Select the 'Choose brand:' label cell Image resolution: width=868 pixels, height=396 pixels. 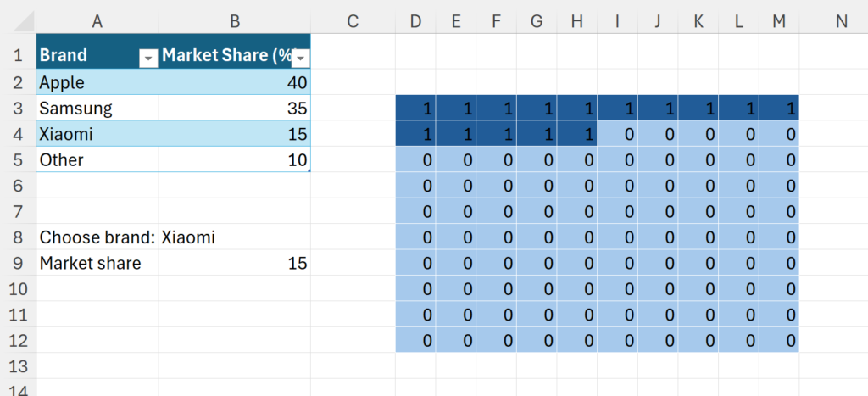click(x=97, y=237)
